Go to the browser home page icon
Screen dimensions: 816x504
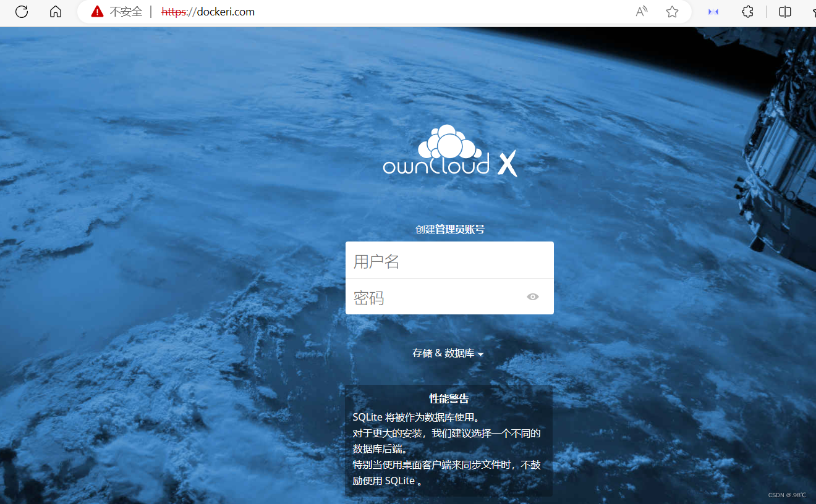[x=56, y=12]
